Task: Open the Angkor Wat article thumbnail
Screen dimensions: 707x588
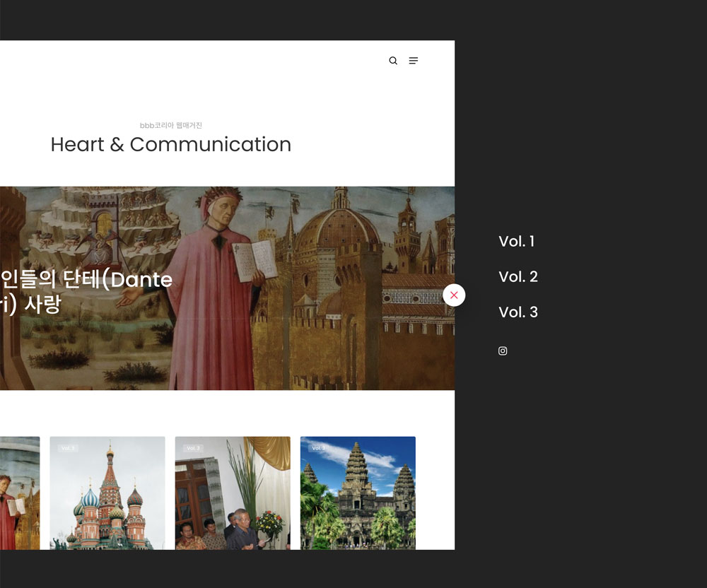Action: pos(358,493)
